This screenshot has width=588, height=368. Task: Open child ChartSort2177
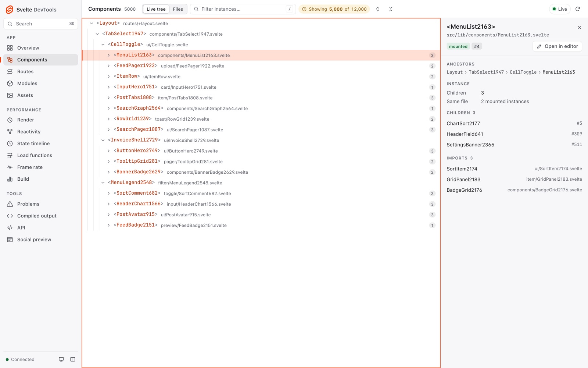[x=514, y=123]
